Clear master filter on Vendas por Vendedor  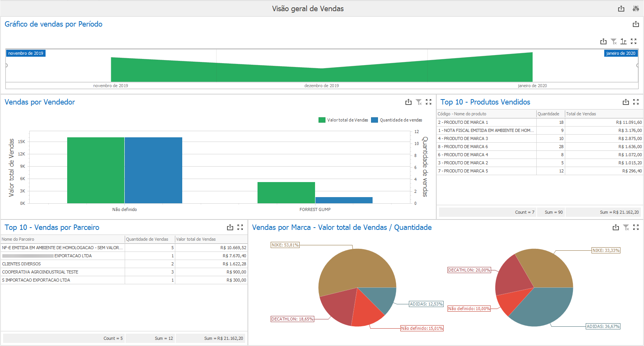(x=419, y=102)
